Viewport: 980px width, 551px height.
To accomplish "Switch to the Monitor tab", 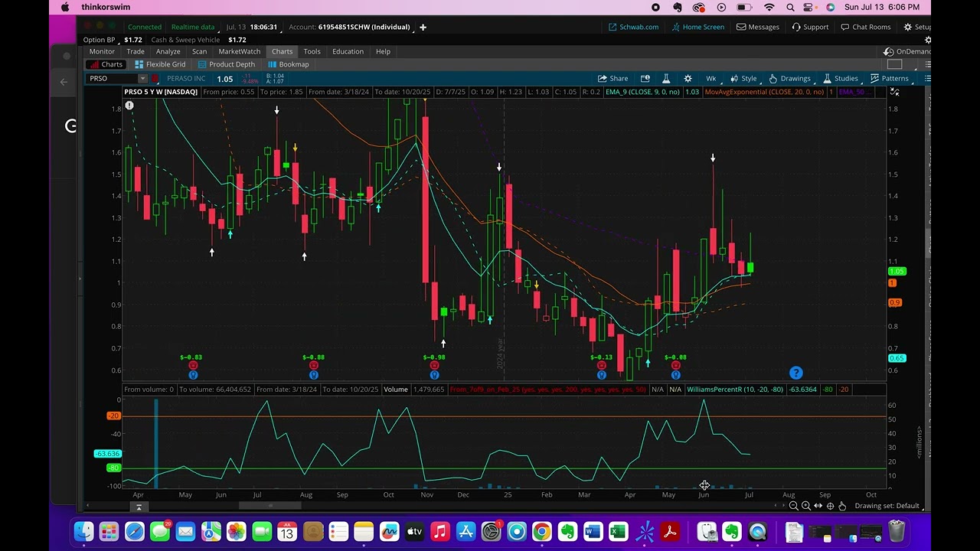I will (x=102, y=51).
